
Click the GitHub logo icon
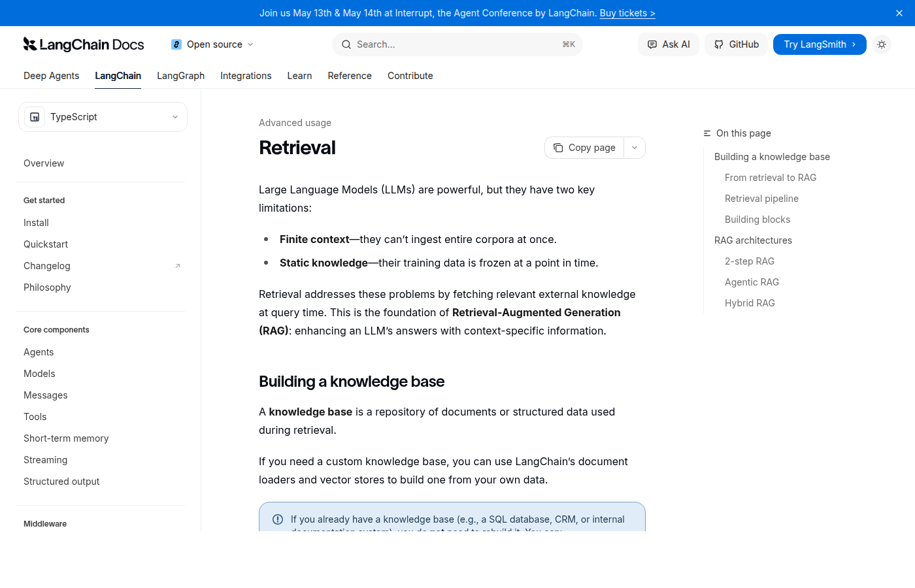tap(719, 44)
